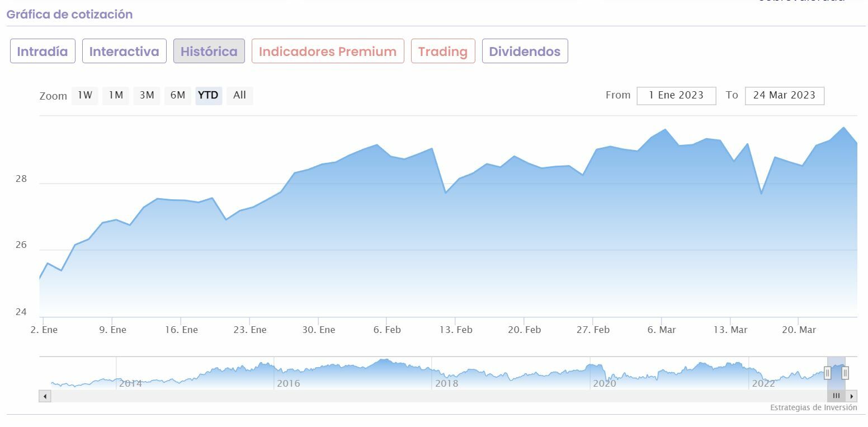868x427 pixels.
Task: Select the 6M zoom range
Action: (x=178, y=96)
